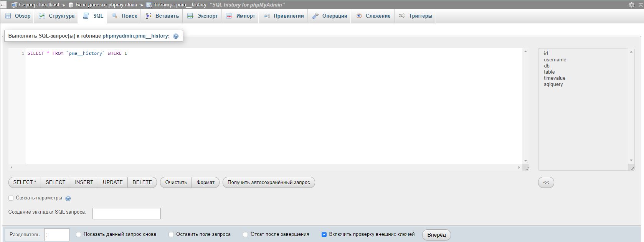Switch to the Слежение tab
Viewport: 644px width, 242px height.
coord(373,16)
